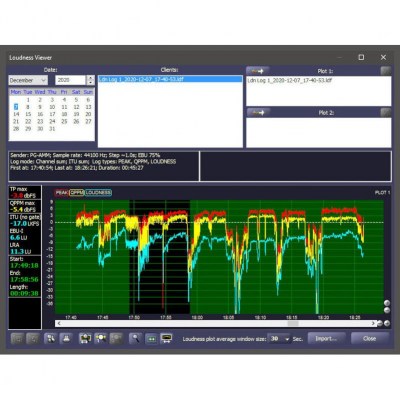Click the meter display icon with arrow
This screenshot has height=400, width=400.
pos(166,338)
